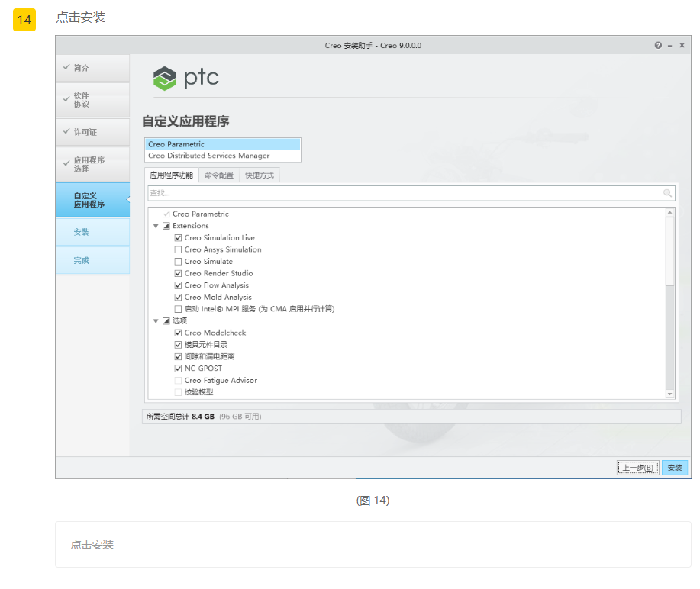Enable Intel MPI 服务 checkbox

click(178, 309)
